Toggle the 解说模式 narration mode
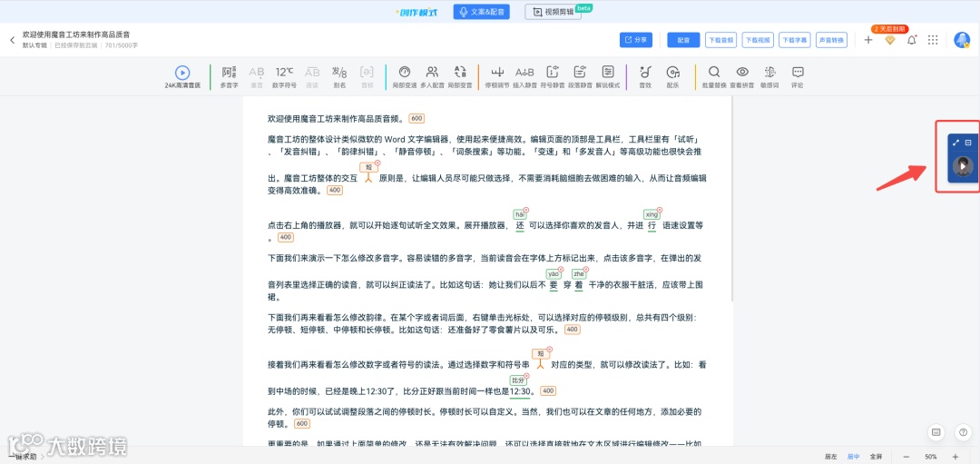Viewport: 980px width, 464px height. click(x=607, y=76)
